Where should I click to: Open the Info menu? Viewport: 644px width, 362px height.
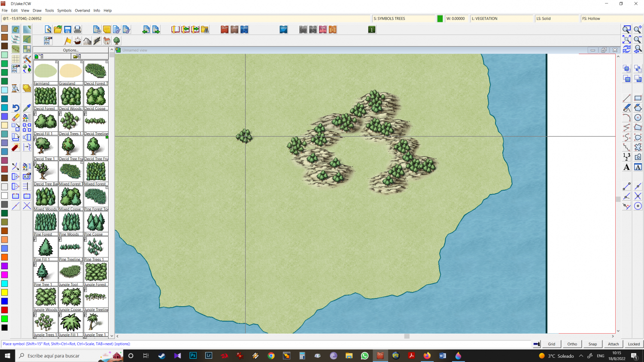[97, 10]
